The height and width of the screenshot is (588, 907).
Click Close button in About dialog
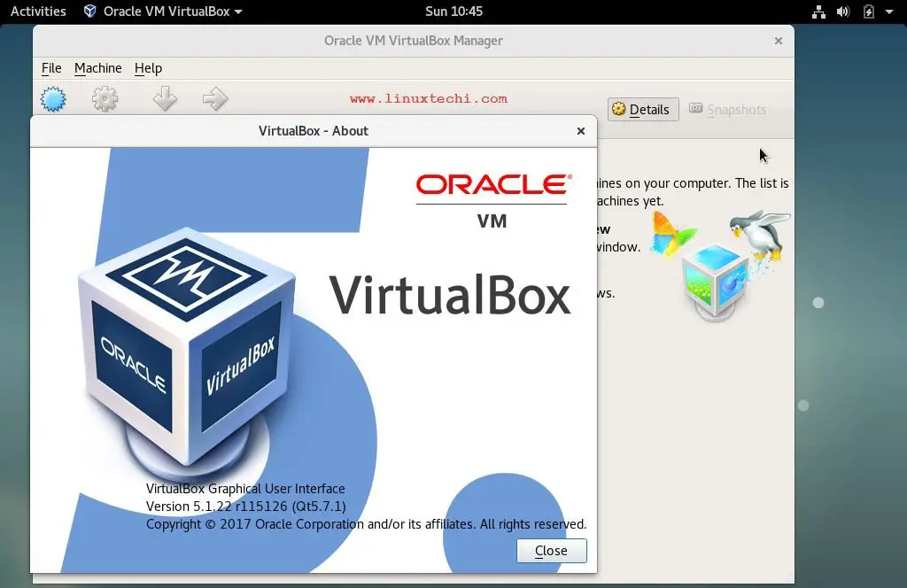point(551,551)
